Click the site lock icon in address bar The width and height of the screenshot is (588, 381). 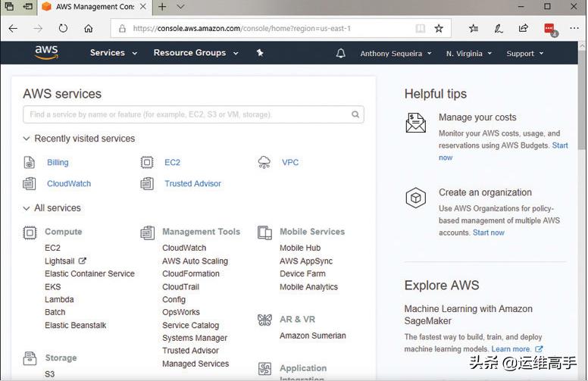(122, 29)
